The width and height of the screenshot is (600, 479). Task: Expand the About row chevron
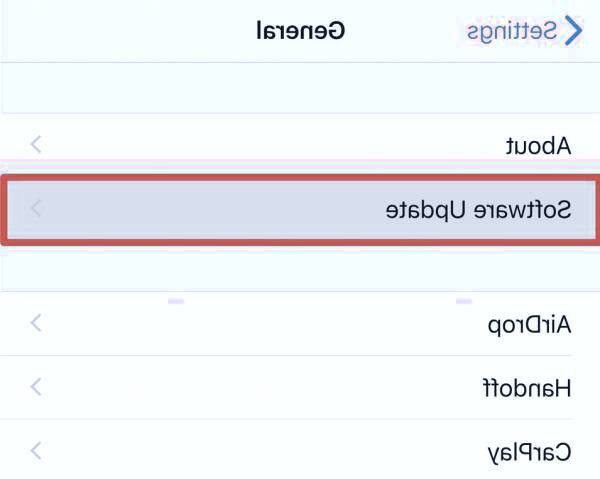[36, 145]
